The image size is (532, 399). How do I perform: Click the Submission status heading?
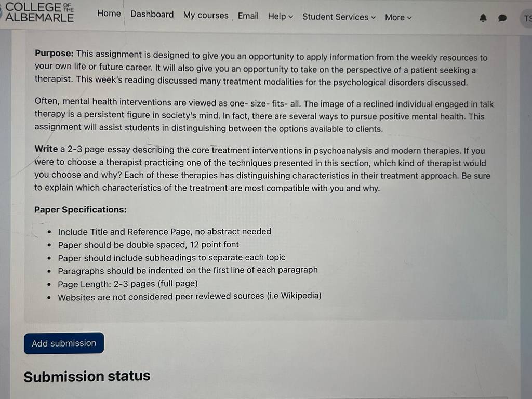tap(87, 376)
